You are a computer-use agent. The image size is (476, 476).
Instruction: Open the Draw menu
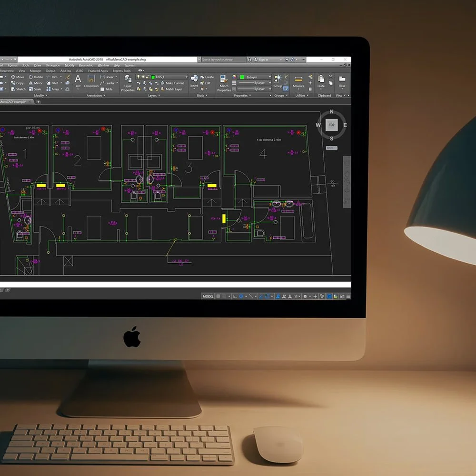[38, 65]
